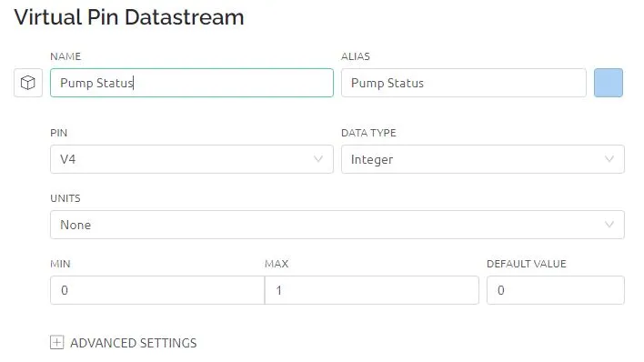
Task: Open the Units dropdown showing None
Action: (x=337, y=225)
